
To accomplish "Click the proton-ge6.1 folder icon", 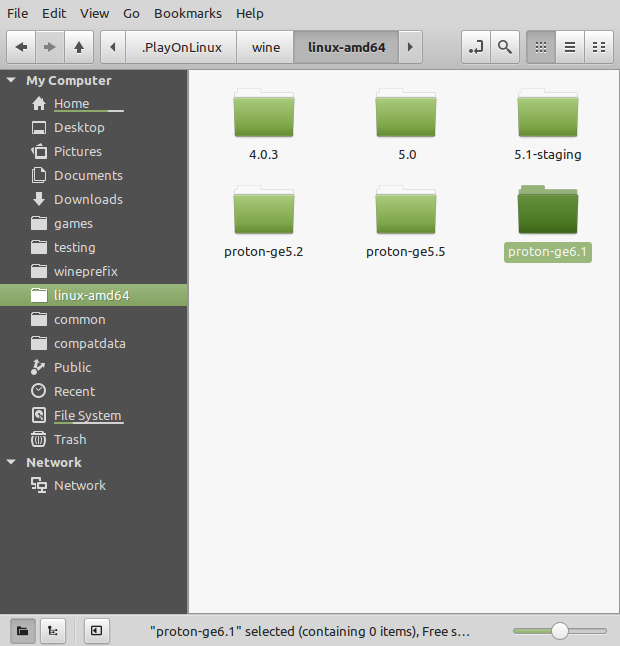I will pyautogui.click(x=548, y=210).
